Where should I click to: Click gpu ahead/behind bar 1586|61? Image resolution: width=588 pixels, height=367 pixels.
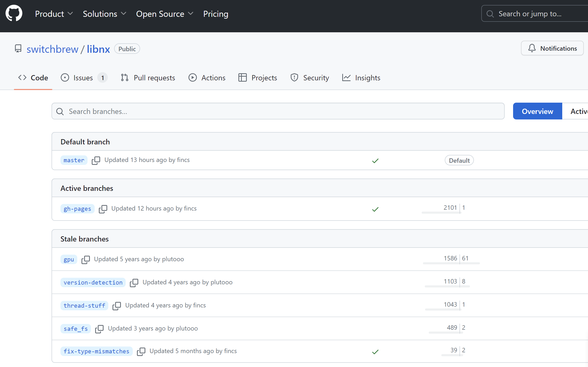coord(451,259)
